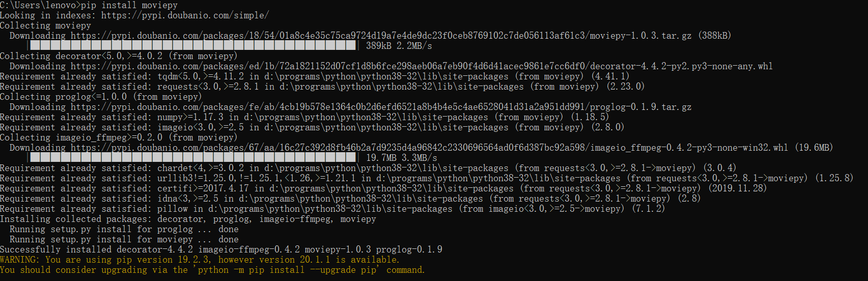Click the imageio_ffmpeg win32.whl download URL

[x=429, y=148]
